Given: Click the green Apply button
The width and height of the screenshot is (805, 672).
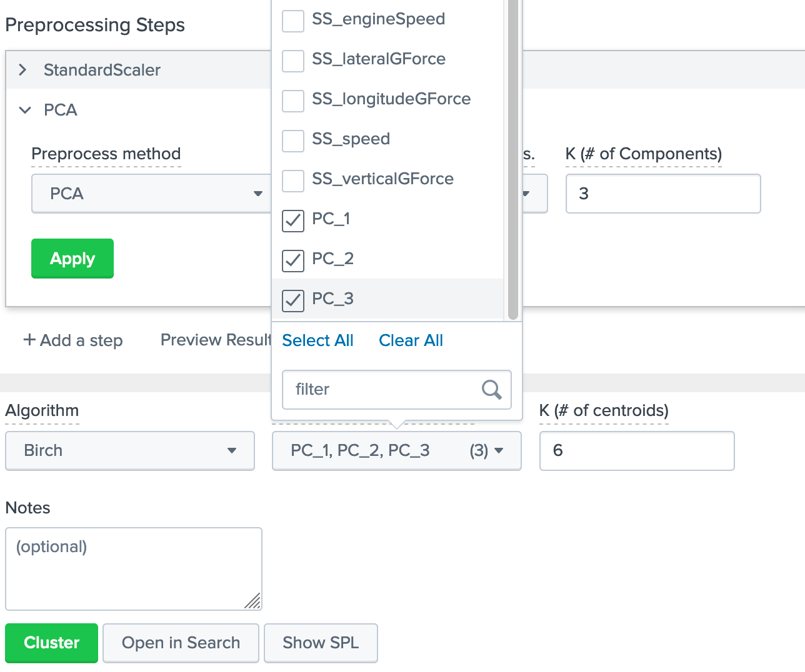Looking at the screenshot, I should pyautogui.click(x=72, y=258).
